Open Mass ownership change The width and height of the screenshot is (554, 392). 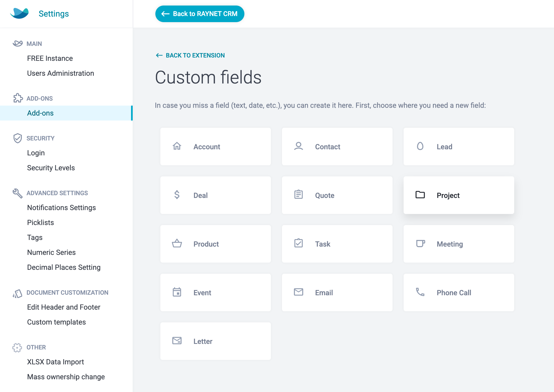click(x=66, y=377)
